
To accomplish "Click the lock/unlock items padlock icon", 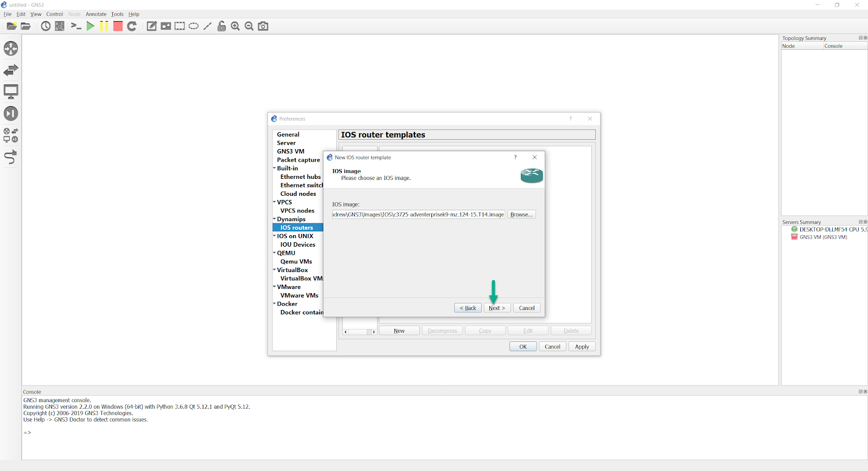I will [221, 26].
